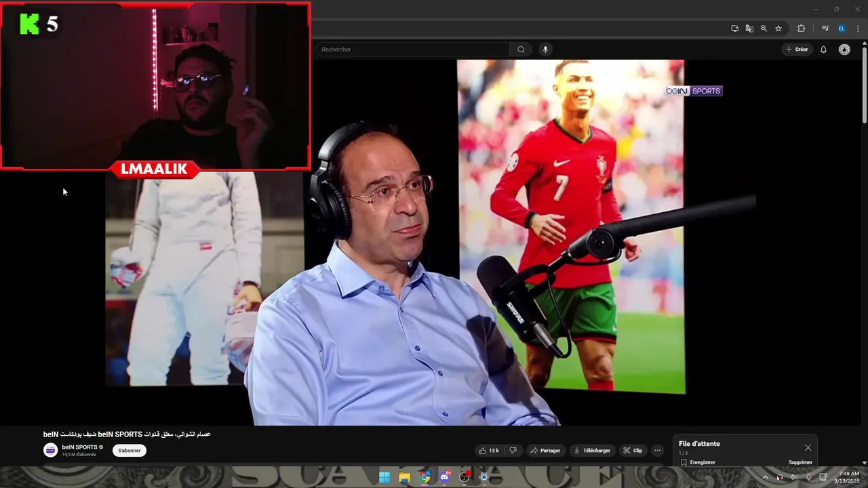Image resolution: width=868 pixels, height=488 pixels.
Task: Open Chrome from the taskbar
Action: [x=425, y=477]
